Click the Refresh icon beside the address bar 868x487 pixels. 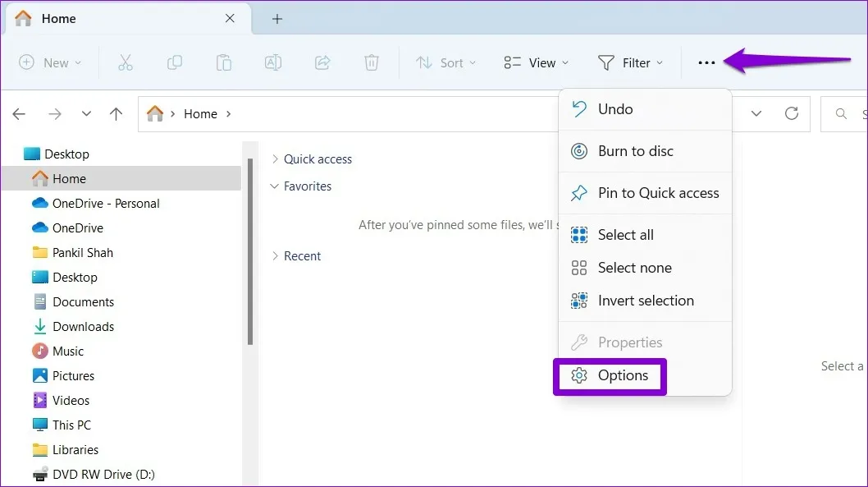point(792,113)
